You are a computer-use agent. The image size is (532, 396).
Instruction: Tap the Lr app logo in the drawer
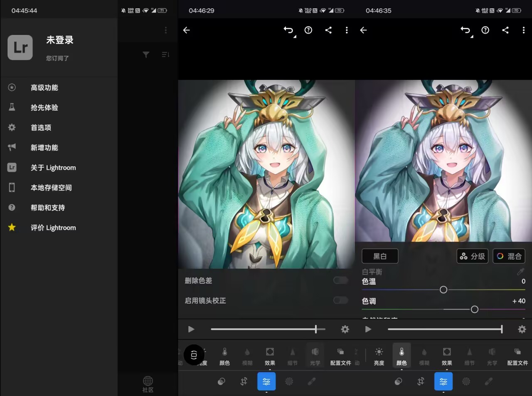[20, 47]
